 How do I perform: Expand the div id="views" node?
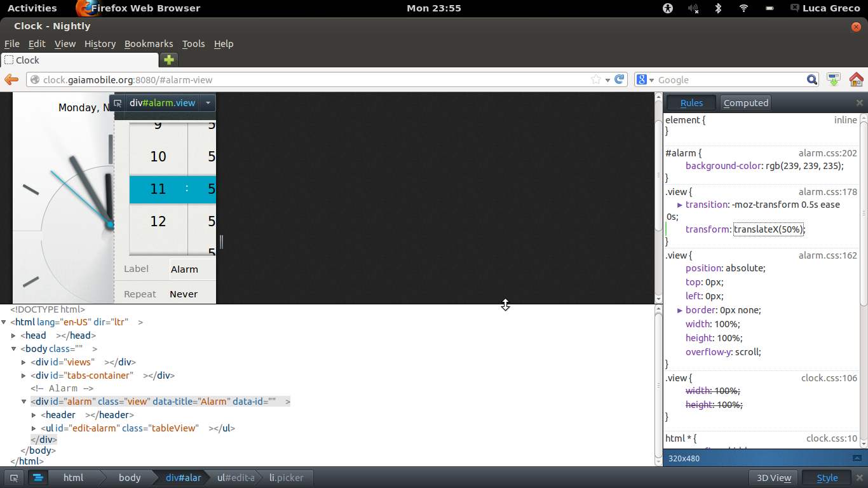pyautogui.click(x=24, y=362)
